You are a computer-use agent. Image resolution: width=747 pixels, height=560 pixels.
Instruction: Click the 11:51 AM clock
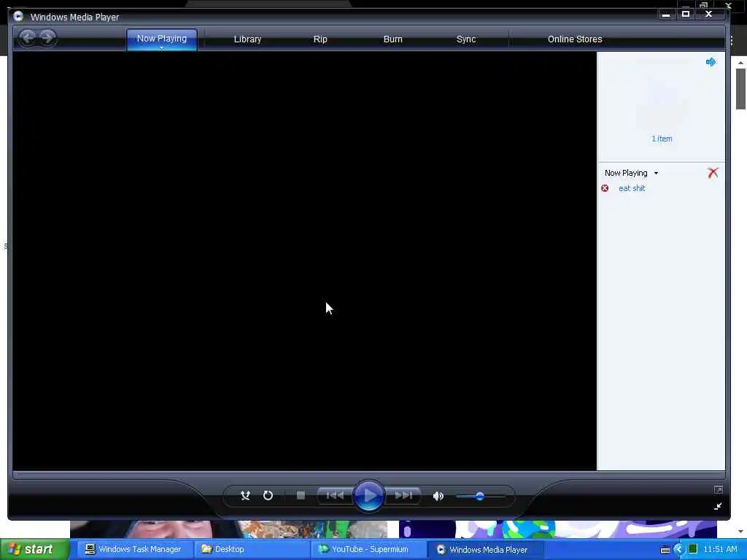click(720, 549)
